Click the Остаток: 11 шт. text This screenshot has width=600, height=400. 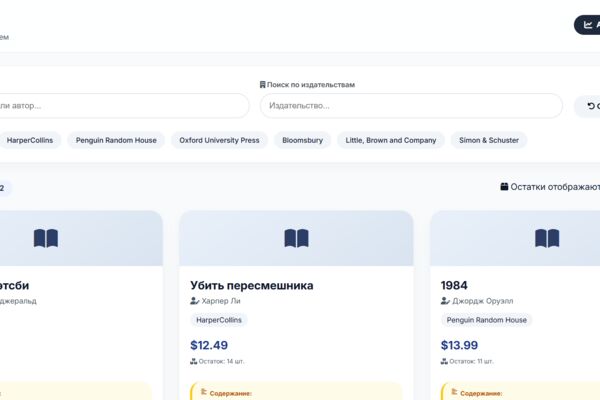(x=471, y=361)
